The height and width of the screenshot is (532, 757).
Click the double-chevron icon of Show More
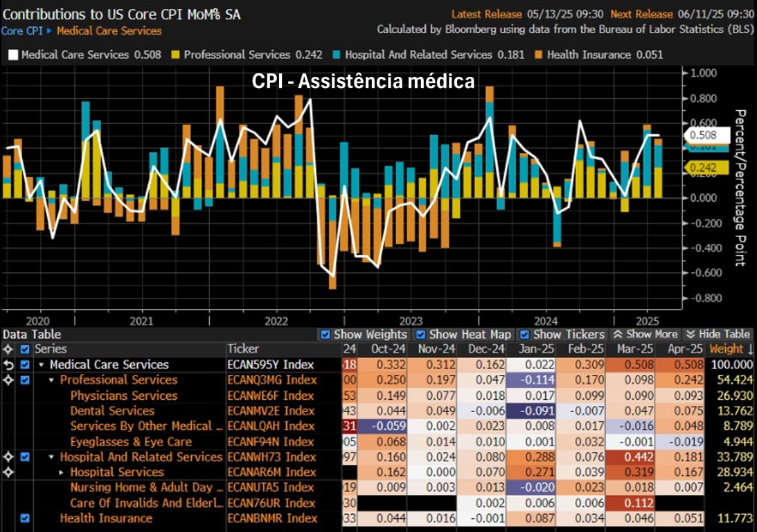[x=618, y=334]
